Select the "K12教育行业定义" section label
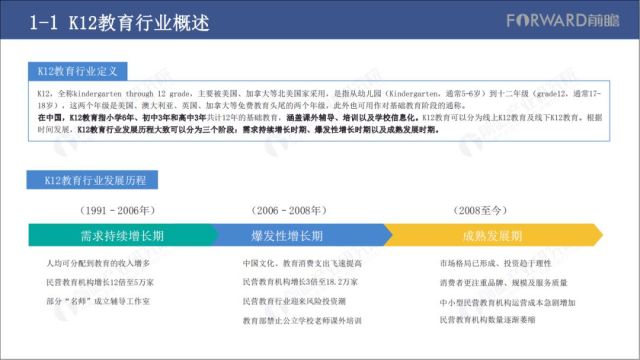Viewport: 640px width, 360px height. click(x=78, y=71)
